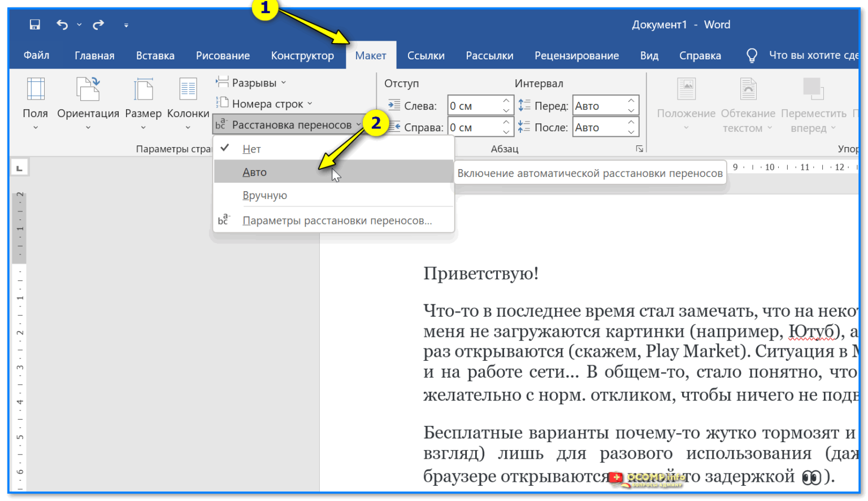Click the Положение position button
This screenshot has height=501, width=868.
(686, 105)
